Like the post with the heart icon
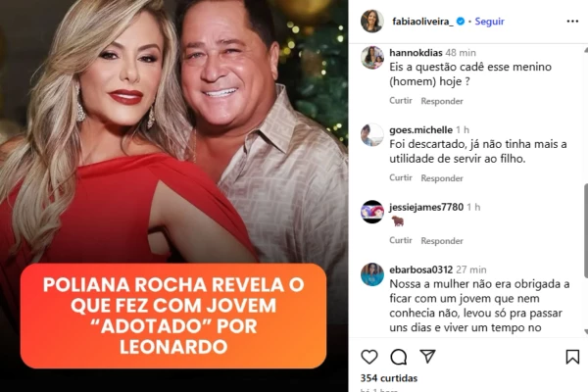 tap(369, 357)
